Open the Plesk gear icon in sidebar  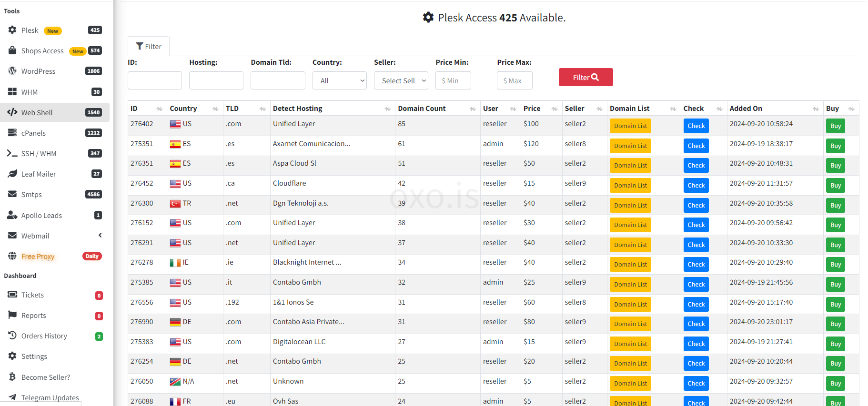(12, 30)
